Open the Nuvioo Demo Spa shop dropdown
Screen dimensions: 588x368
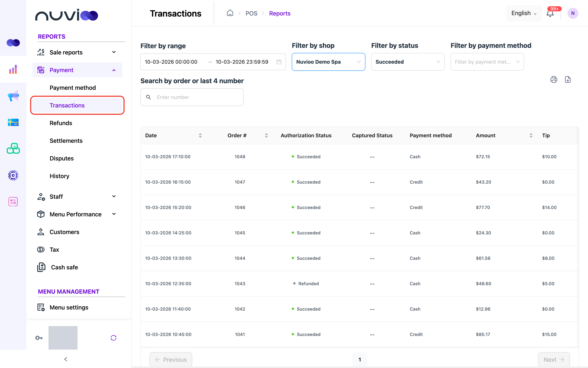(328, 62)
